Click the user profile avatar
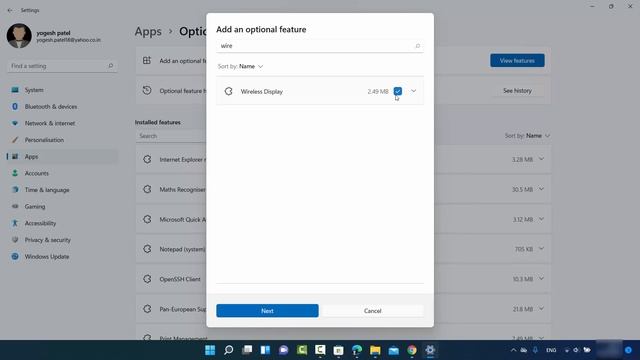The height and width of the screenshot is (360, 640). point(19,36)
